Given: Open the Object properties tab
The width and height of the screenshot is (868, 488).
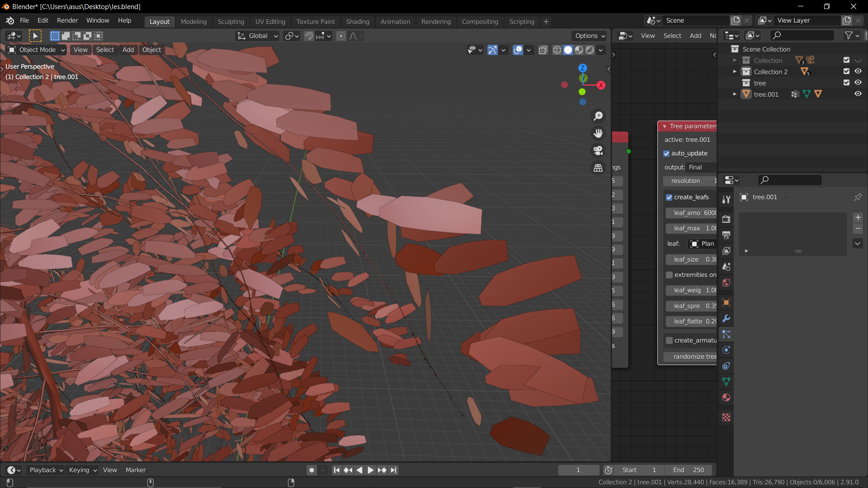Looking at the screenshot, I should pyautogui.click(x=726, y=303).
